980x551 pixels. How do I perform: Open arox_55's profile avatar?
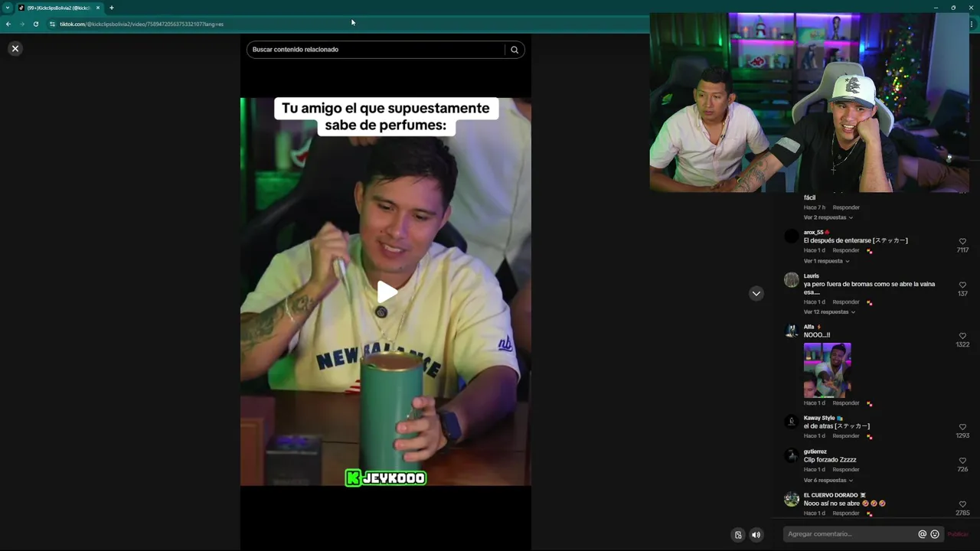point(792,236)
